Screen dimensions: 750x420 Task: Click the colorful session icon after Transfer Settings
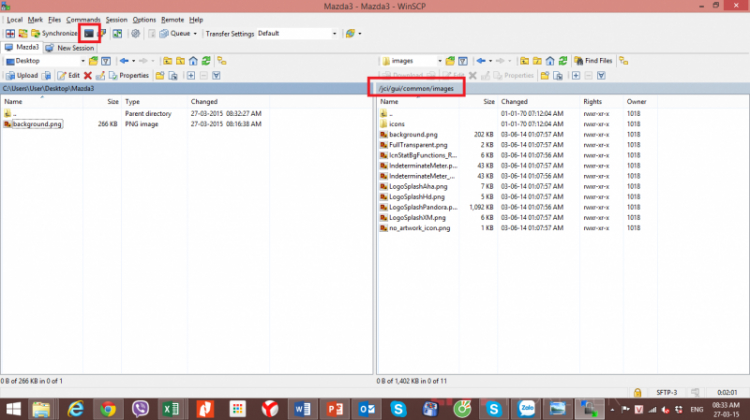(351, 33)
